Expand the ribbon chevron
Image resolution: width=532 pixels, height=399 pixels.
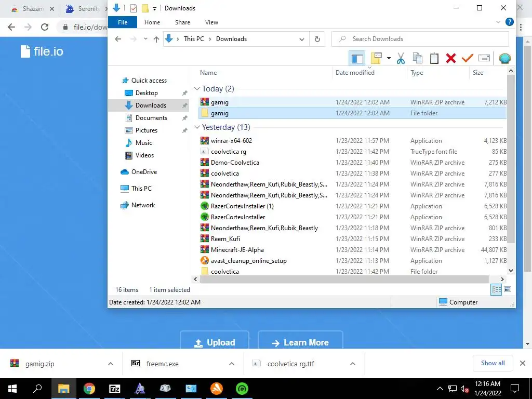click(x=498, y=22)
